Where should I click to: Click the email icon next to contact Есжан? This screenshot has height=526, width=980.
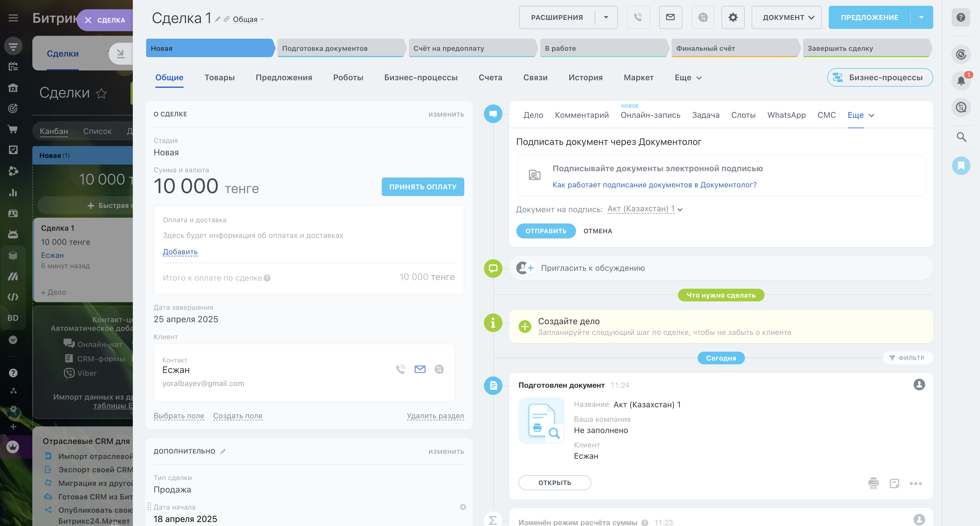click(420, 369)
